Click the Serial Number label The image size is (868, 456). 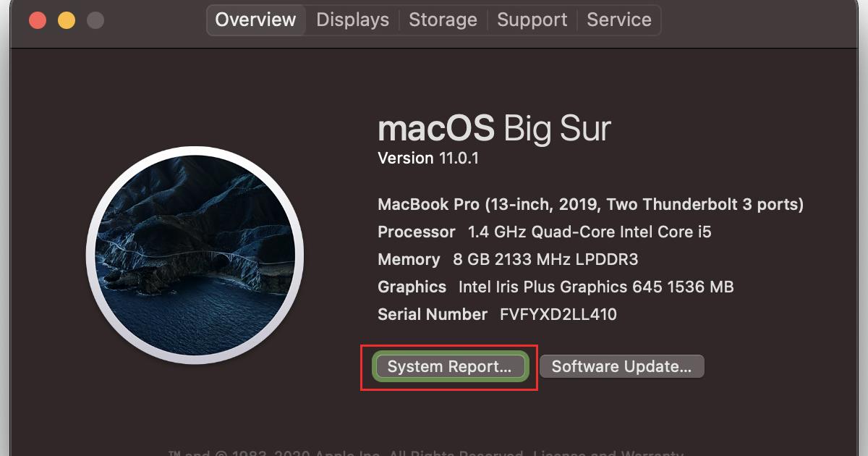coord(433,315)
